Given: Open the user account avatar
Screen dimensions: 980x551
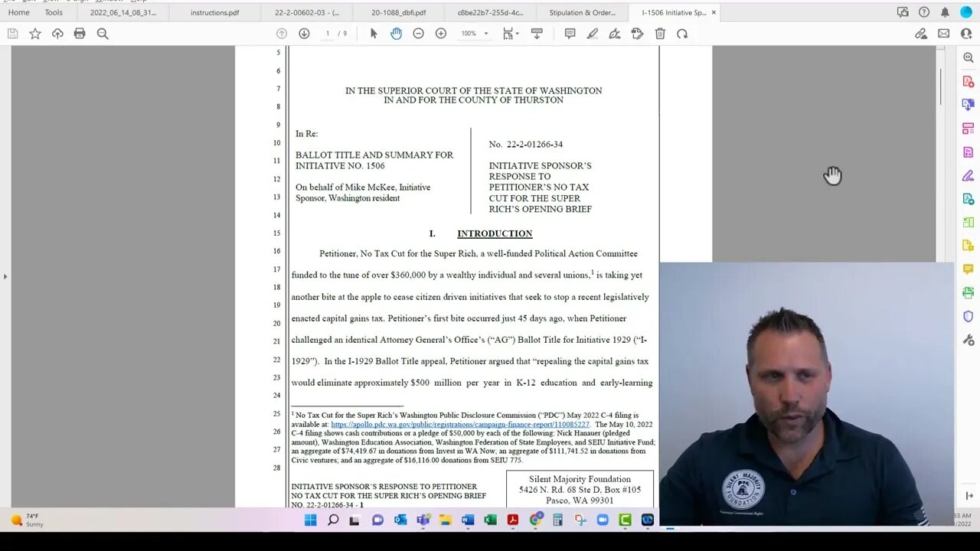Looking at the screenshot, I should [965, 12].
